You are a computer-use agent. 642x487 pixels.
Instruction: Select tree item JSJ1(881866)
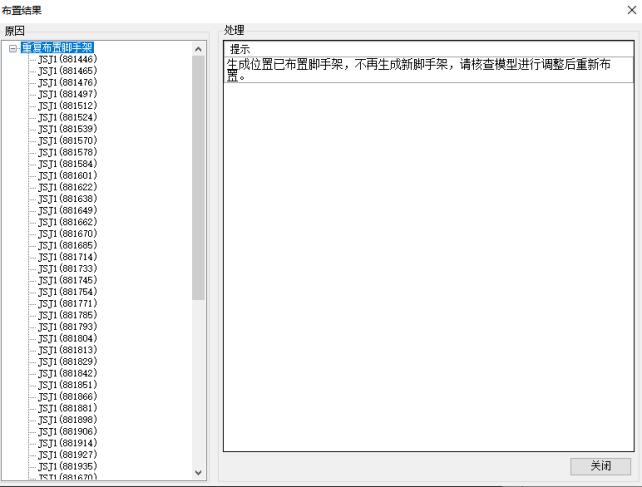pos(67,396)
